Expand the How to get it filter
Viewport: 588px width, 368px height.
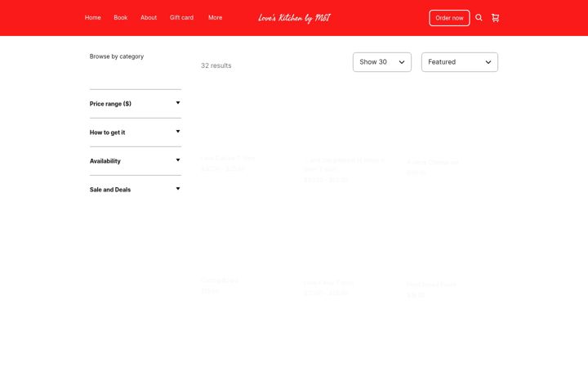(x=135, y=132)
